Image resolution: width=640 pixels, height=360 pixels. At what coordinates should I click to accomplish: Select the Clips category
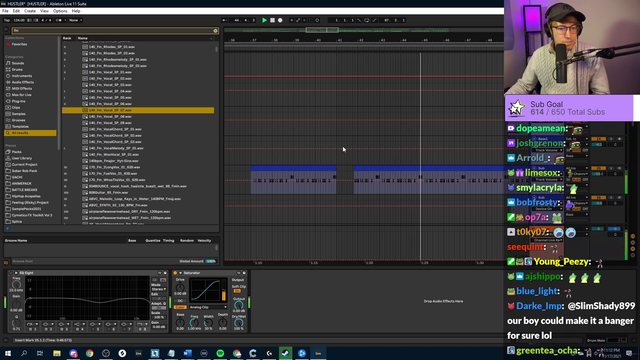tap(16, 107)
